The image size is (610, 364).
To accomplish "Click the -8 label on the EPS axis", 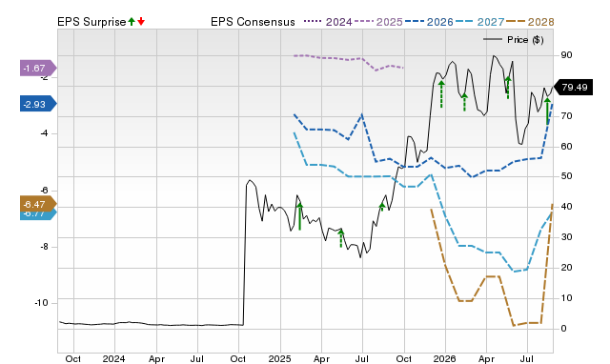I will point(44,247).
